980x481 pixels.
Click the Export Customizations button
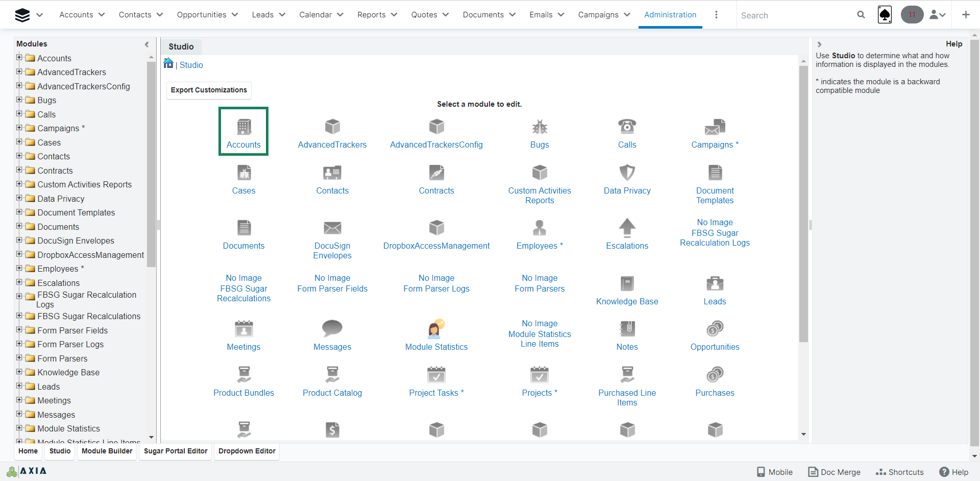(x=209, y=90)
